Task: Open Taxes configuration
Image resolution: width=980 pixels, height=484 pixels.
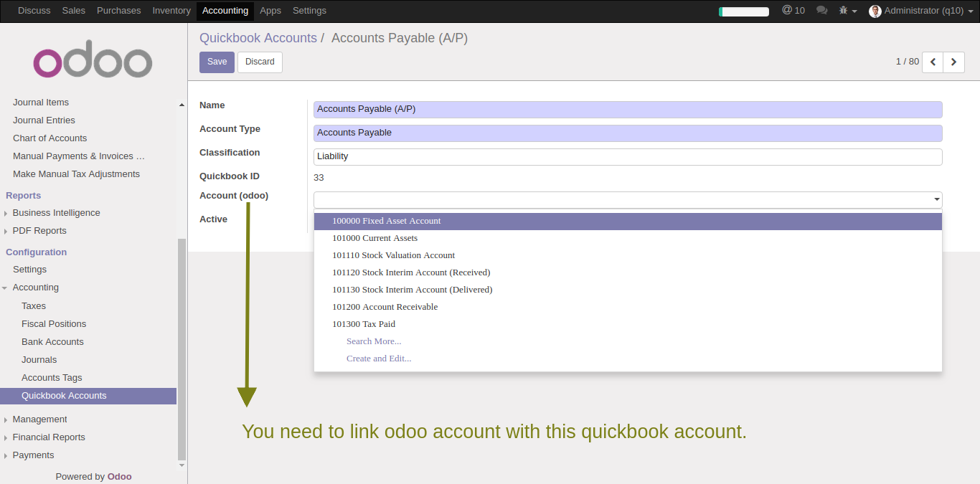Action: click(x=34, y=306)
